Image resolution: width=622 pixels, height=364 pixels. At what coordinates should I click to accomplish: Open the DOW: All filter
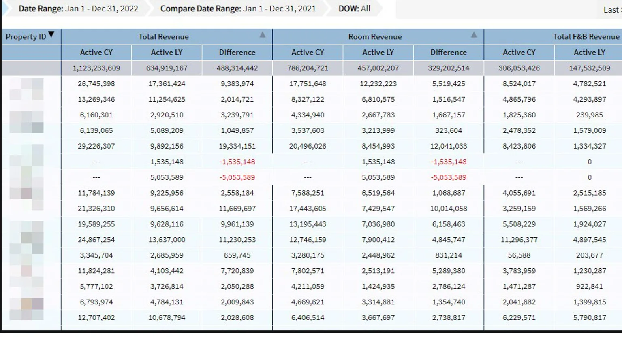click(354, 9)
